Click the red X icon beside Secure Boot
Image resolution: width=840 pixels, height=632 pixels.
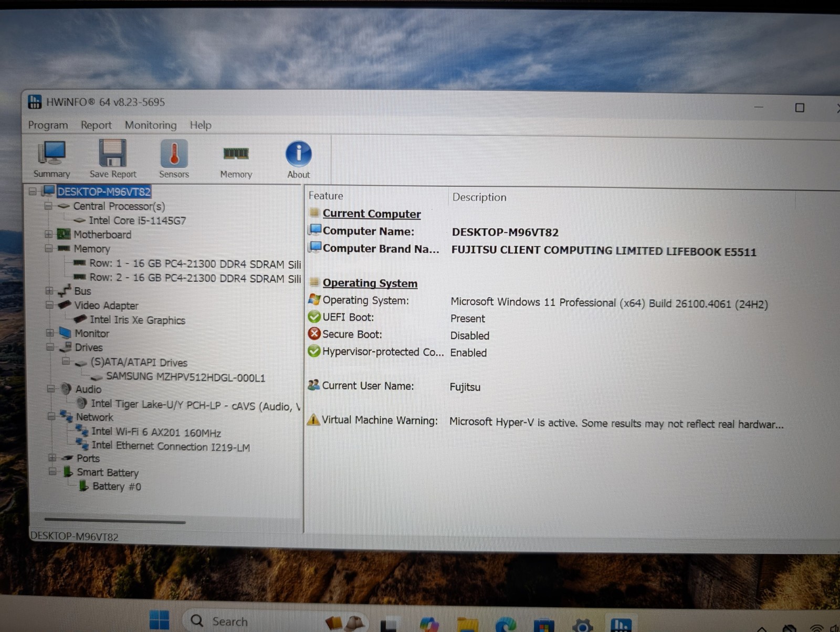click(x=314, y=333)
